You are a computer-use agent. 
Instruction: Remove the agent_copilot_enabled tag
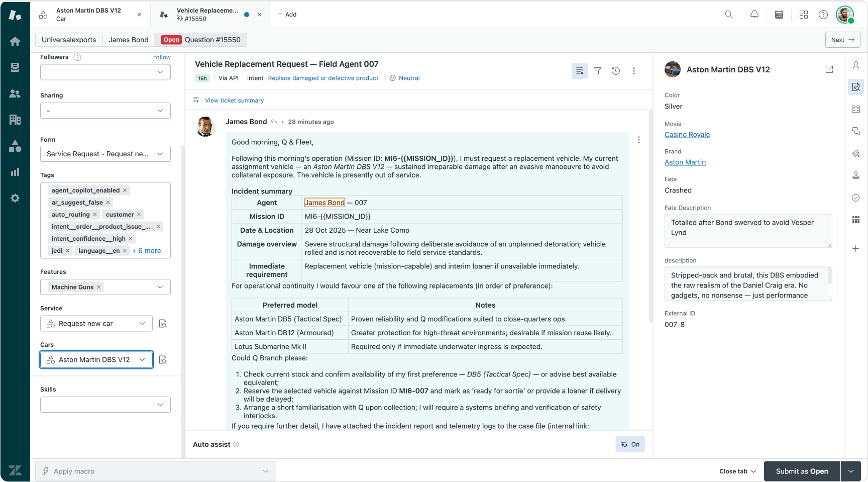125,190
